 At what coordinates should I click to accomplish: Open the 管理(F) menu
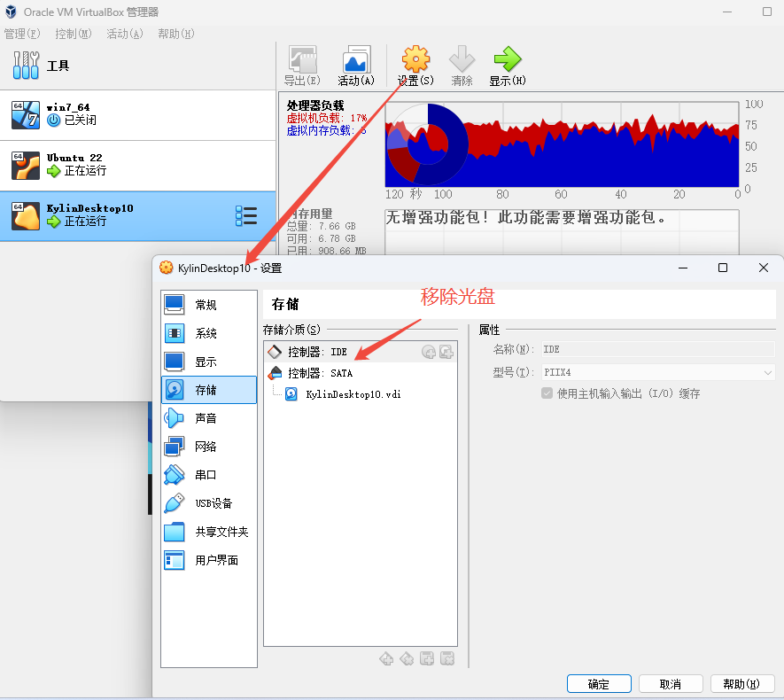[x=22, y=34]
